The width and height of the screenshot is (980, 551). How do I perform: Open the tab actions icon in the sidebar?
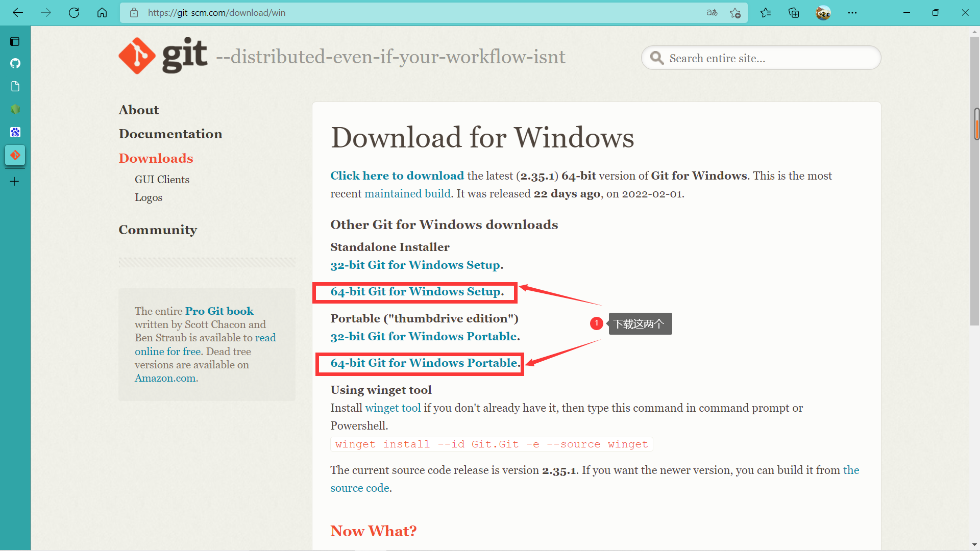click(x=15, y=41)
